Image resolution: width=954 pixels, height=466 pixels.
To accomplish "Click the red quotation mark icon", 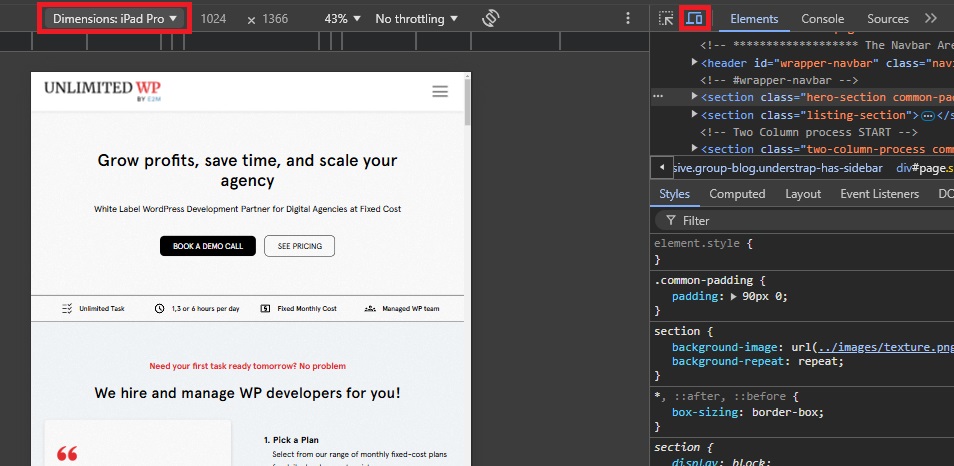I will [67, 453].
